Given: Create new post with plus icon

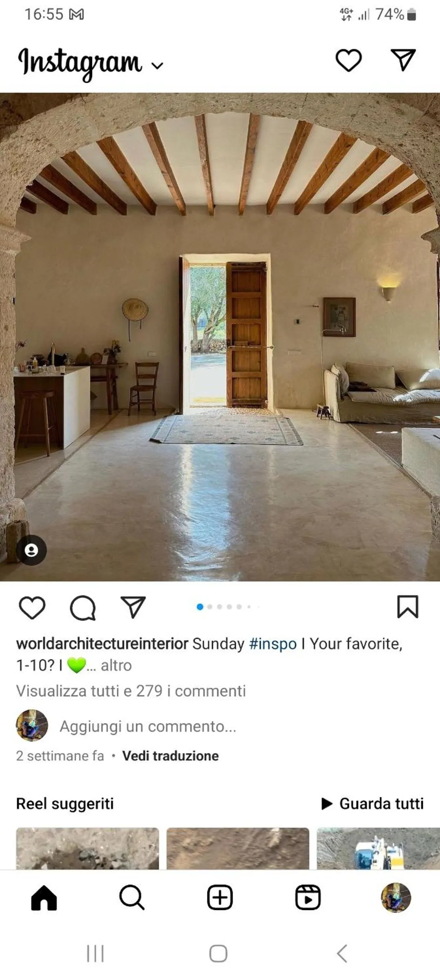Looking at the screenshot, I should point(220,897).
